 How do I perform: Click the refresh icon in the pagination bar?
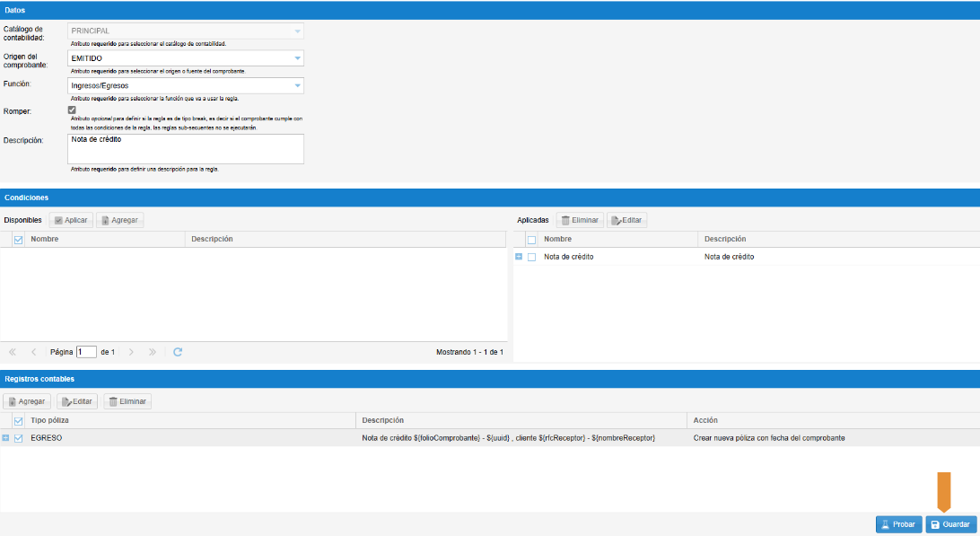[x=178, y=352]
